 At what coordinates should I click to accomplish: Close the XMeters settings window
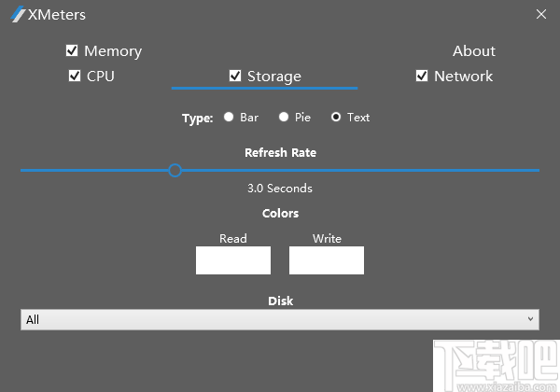point(541,14)
